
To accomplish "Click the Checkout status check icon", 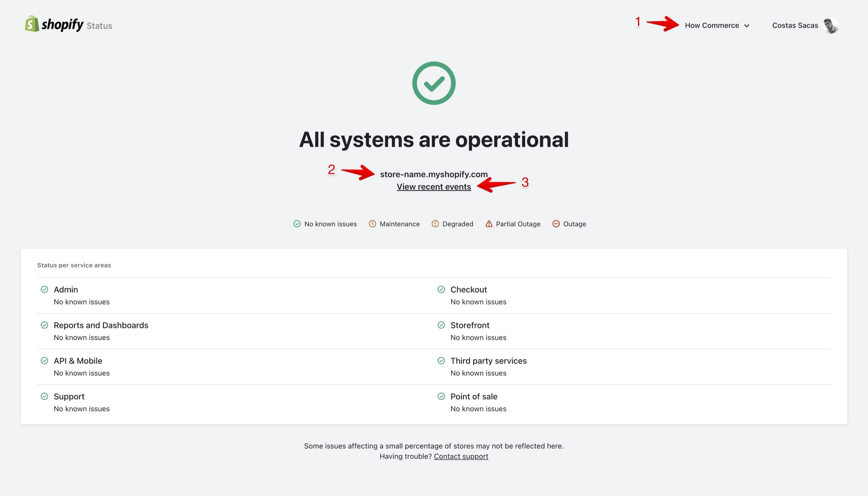I will 441,289.
